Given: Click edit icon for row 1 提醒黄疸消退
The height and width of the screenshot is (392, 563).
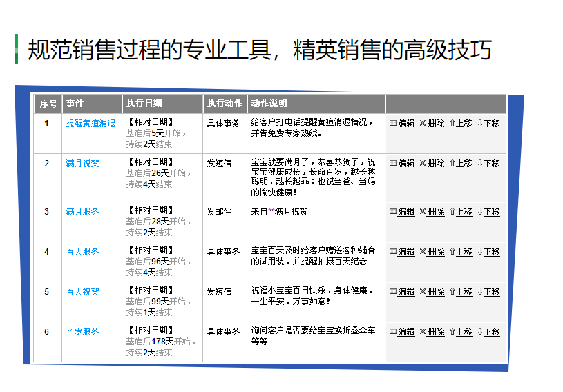Looking at the screenshot, I should click(x=393, y=123).
